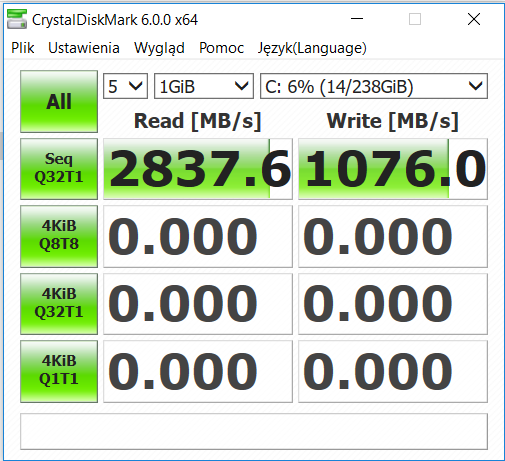
Task: Open the Pomoc menu
Action: click(221, 48)
